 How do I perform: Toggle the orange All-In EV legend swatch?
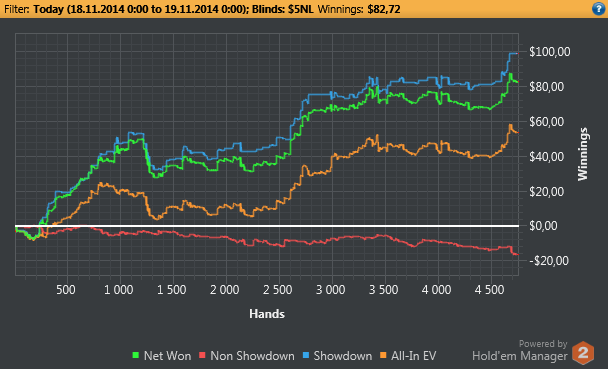(383, 355)
